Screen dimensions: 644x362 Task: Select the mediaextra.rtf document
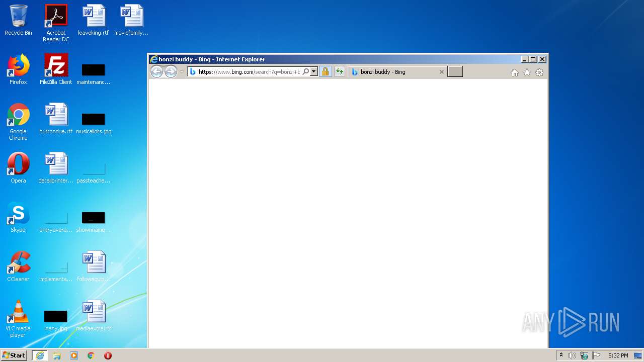(94, 316)
